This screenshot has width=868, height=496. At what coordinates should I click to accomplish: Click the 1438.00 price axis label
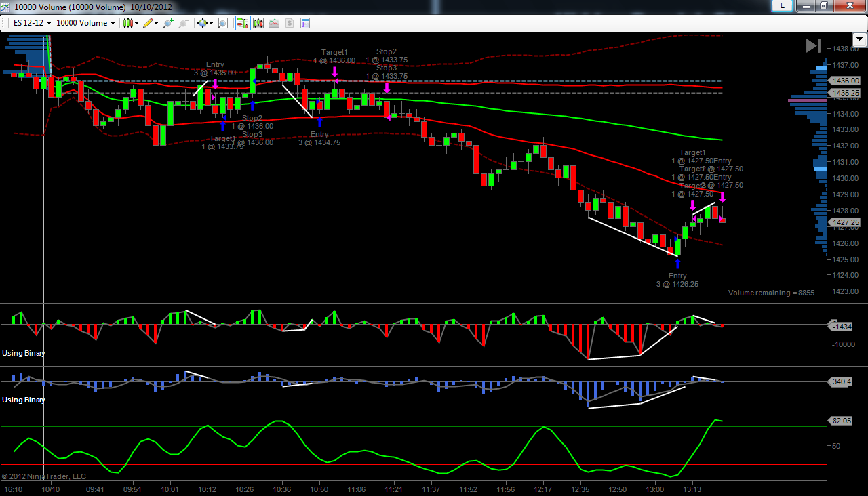click(x=846, y=49)
